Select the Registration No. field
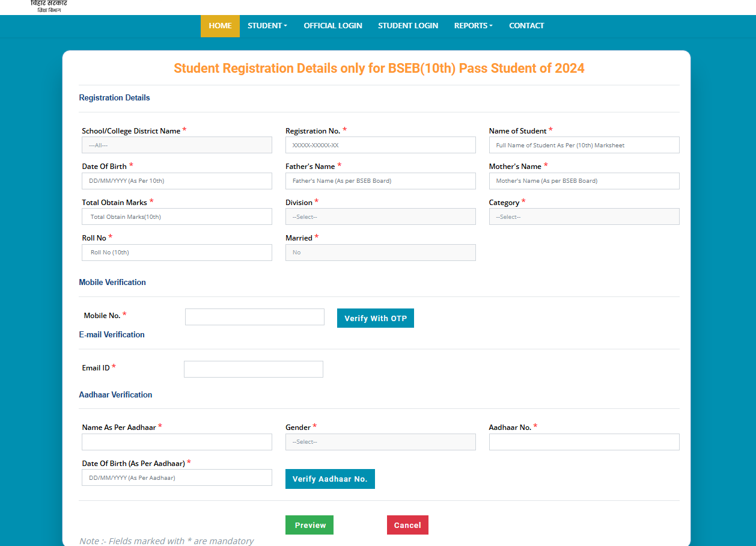The height and width of the screenshot is (546, 756). pyautogui.click(x=380, y=145)
